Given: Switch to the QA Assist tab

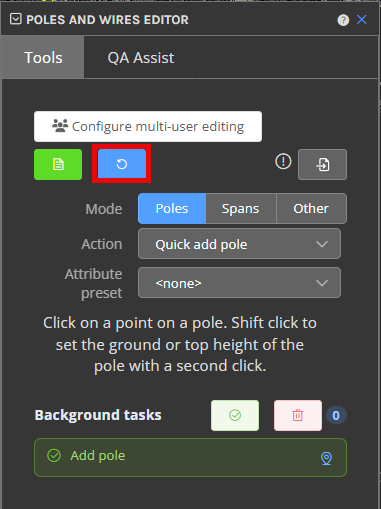Looking at the screenshot, I should click(x=141, y=57).
